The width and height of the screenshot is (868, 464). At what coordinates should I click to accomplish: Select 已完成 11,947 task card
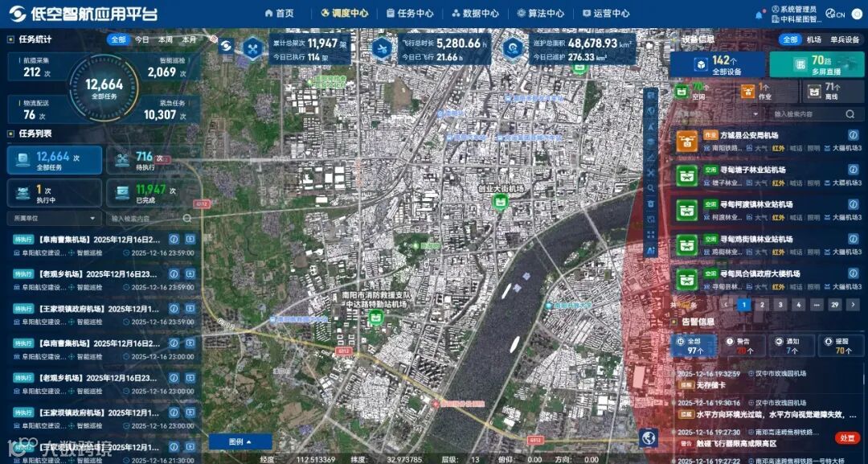point(152,193)
